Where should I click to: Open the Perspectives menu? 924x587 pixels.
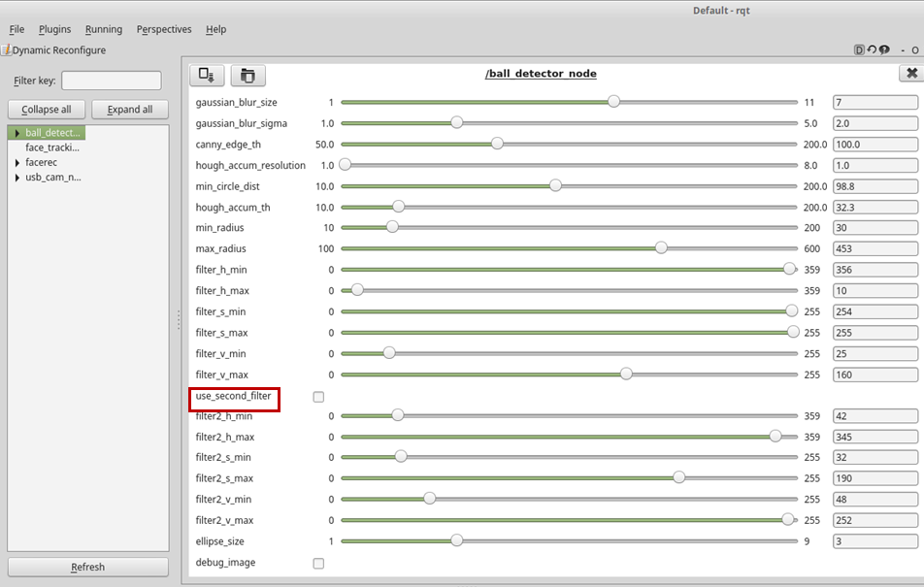(x=164, y=29)
